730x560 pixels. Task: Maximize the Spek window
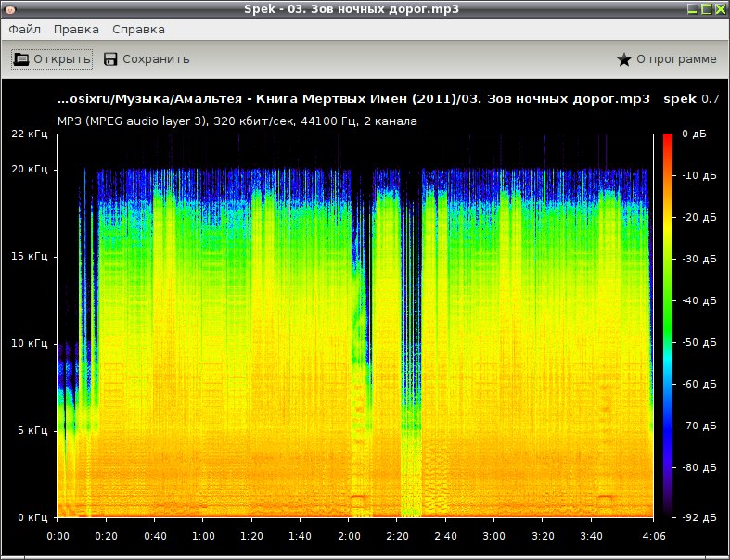coord(706,9)
